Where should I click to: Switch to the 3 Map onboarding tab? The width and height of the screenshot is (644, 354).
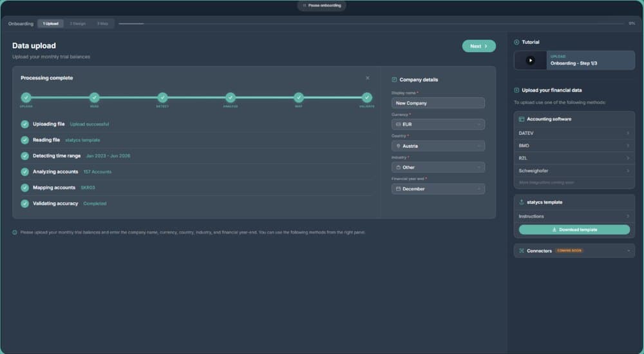pyautogui.click(x=102, y=23)
